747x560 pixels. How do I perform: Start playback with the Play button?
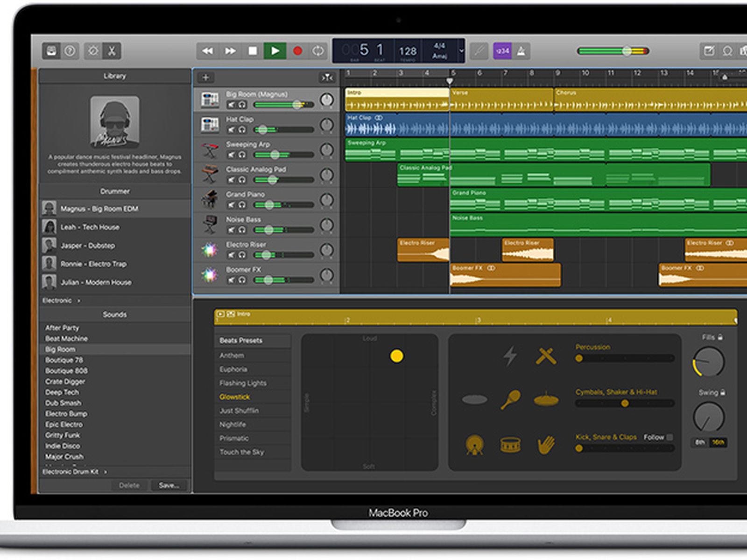(275, 51)
